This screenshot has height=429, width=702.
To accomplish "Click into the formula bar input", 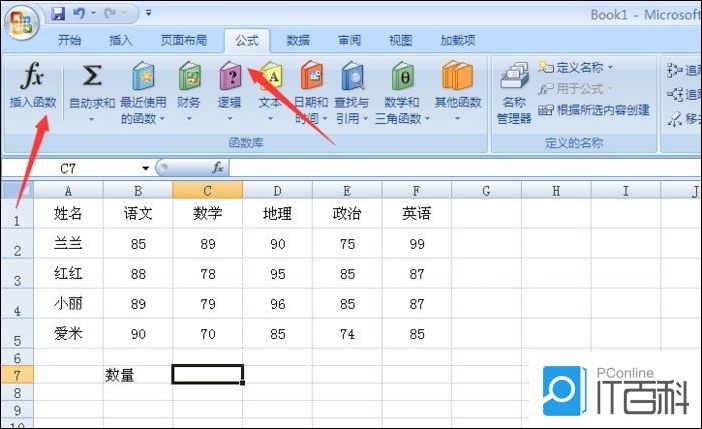I will click(465, 168).
